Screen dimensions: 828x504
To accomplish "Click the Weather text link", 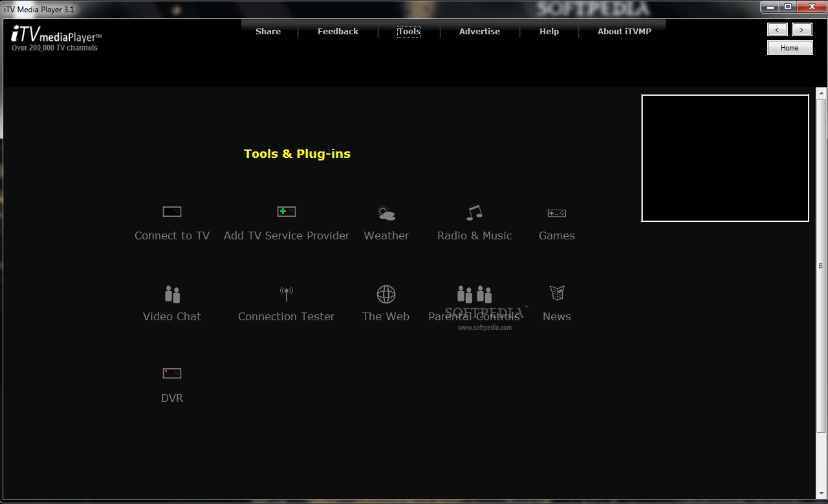I will (386, 236).
